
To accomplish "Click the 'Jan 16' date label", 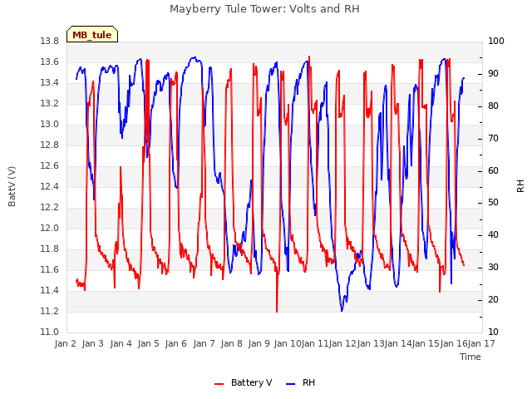I will coord(454,344).
